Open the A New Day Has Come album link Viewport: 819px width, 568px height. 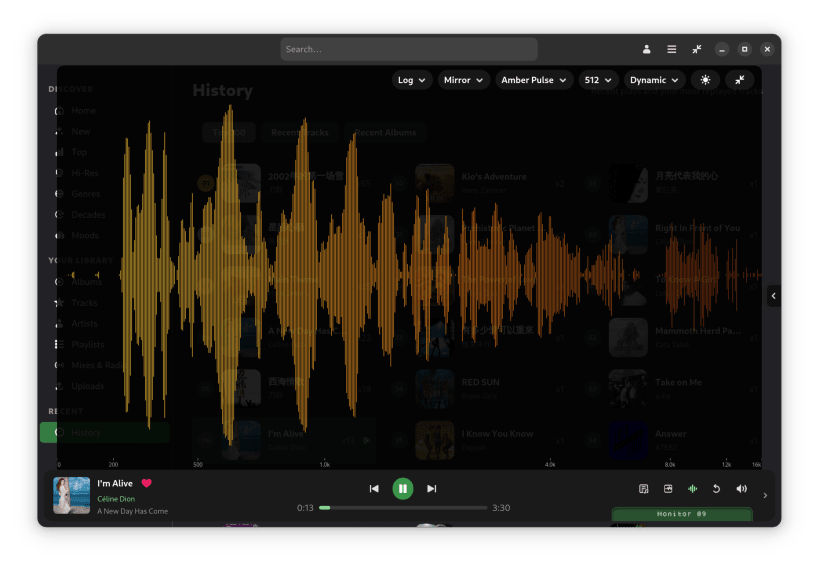tap(133, 512)
